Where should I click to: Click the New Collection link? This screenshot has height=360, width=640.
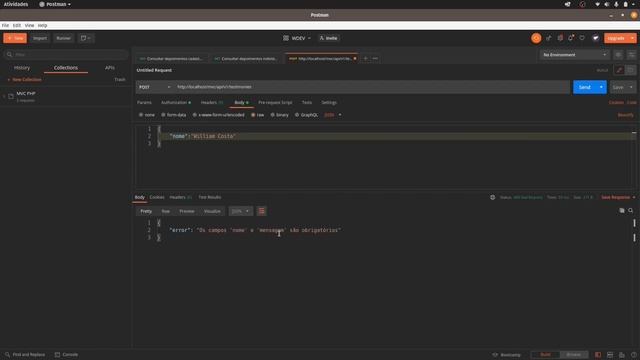coord(24,80)
